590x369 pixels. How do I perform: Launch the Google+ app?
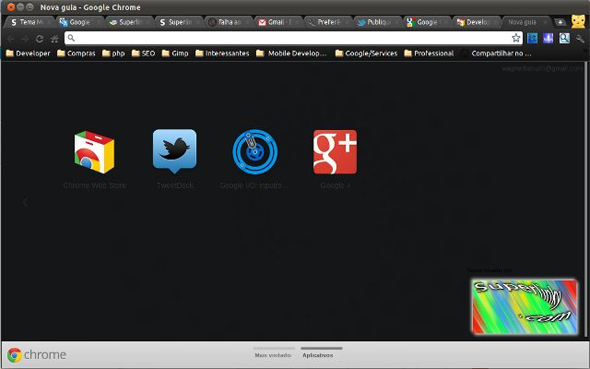pos(335,152)
